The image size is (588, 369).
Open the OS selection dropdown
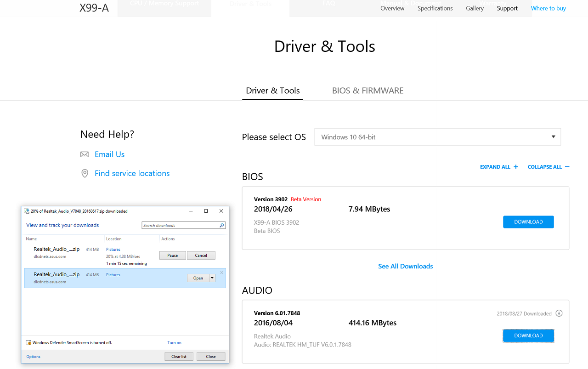click(x=437, y=137)
